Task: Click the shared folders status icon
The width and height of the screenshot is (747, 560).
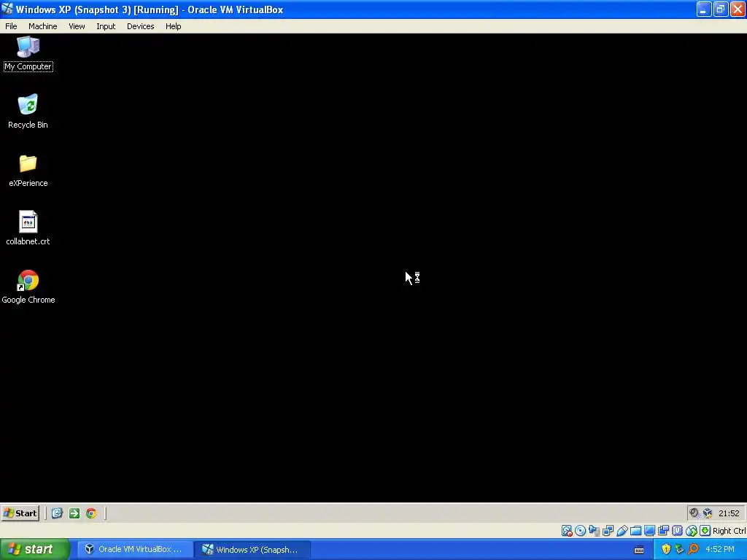Action: coord(635,531)
